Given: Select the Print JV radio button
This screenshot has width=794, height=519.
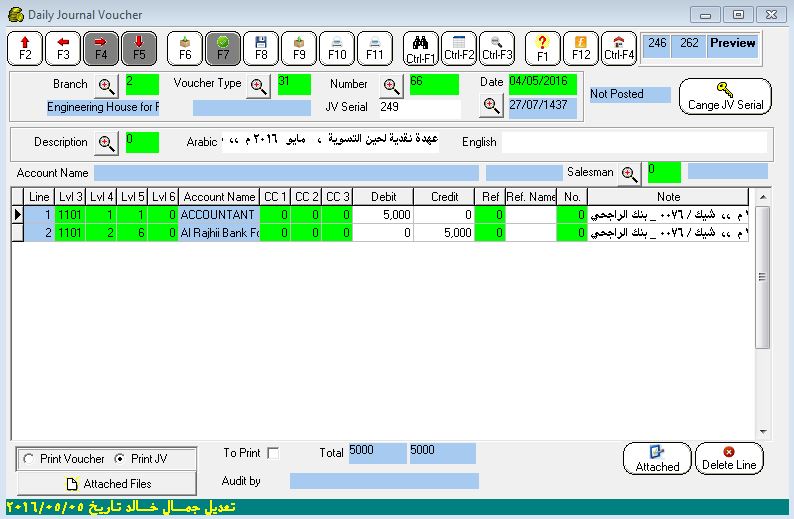Looking at the screenshot, I should [x=120, y=459].
